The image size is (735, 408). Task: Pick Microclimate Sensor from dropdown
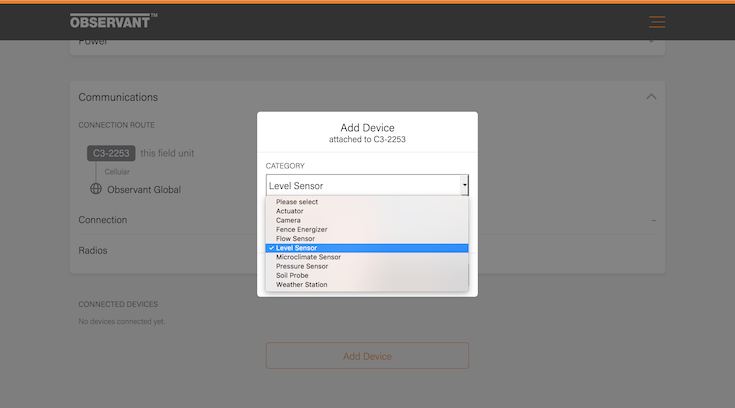308,257
